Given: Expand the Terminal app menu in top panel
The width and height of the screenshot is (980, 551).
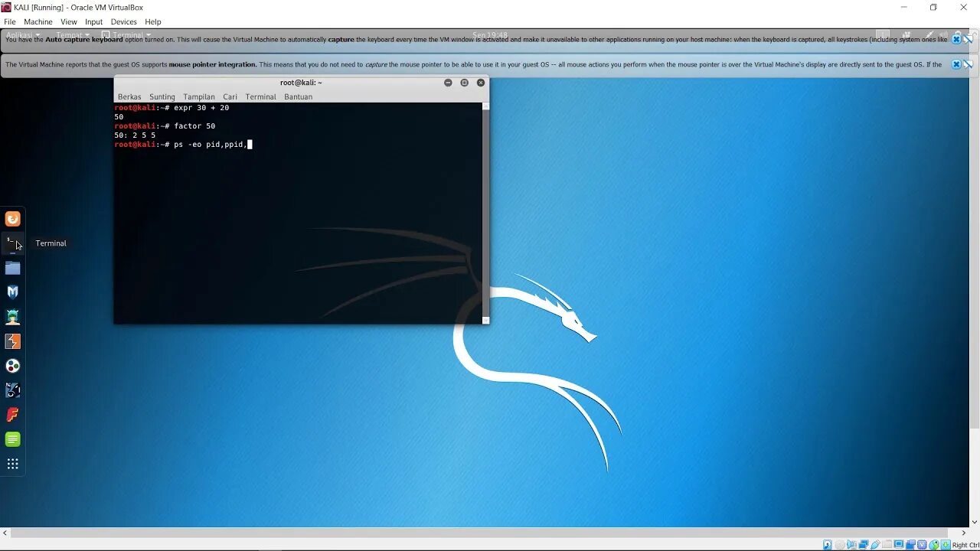Looking at the screenshot, I should 126,34.
